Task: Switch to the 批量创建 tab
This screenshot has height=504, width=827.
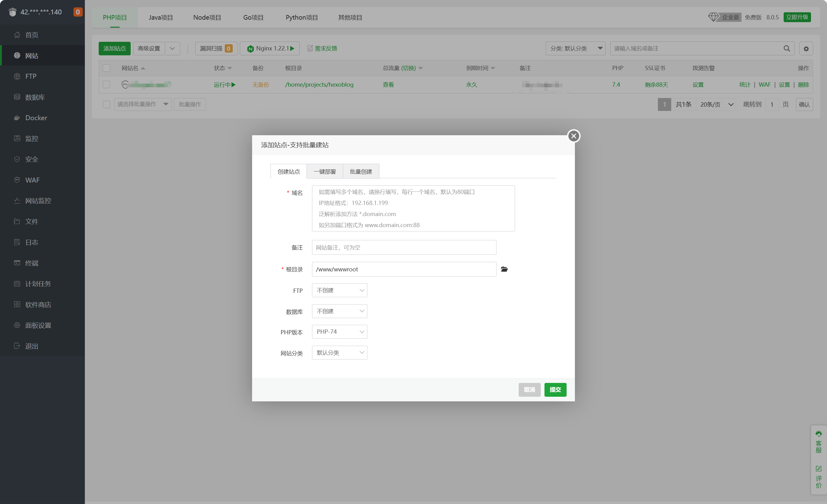Action: (x=361, y=171)
